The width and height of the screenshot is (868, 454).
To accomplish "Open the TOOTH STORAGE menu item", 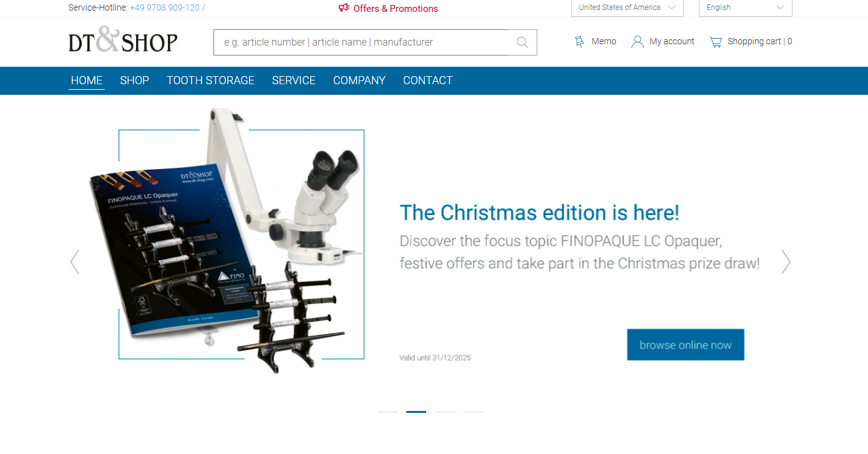I will (x=210, y=80).
